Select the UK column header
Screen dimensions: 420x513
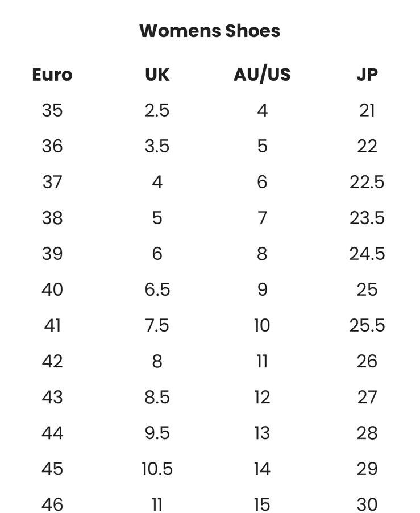157,75
